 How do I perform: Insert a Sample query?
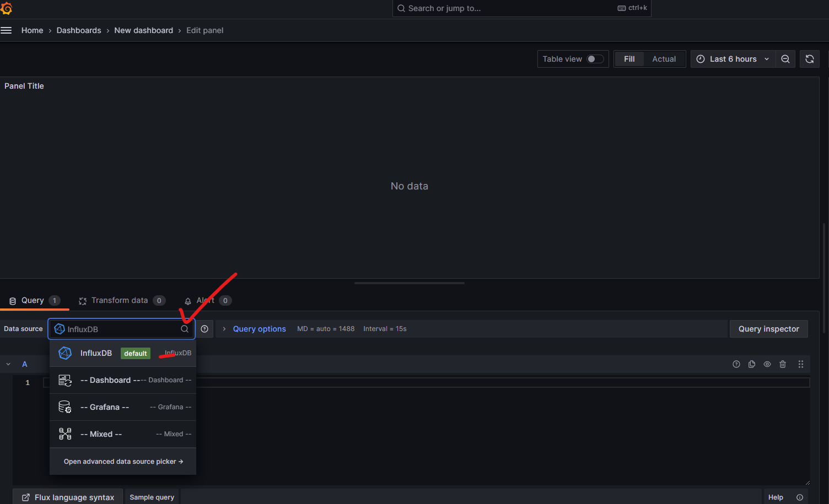click(x=152, y=497)
